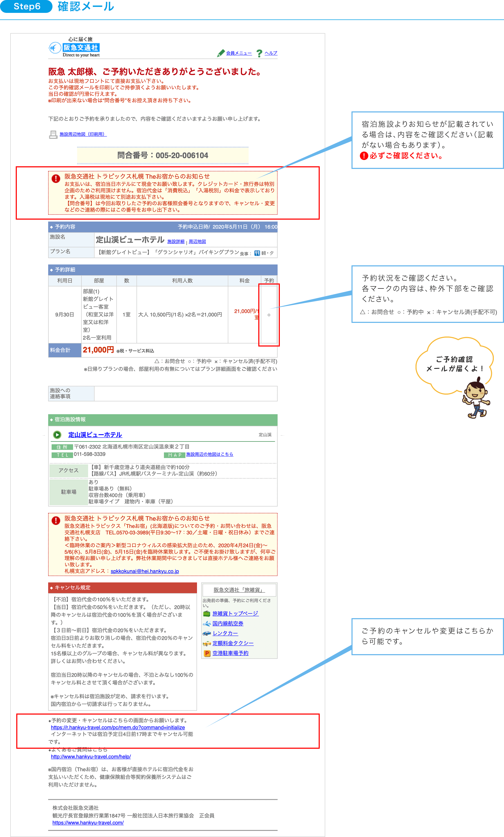Click the 阪急交通社「旅雑貨」 header link
Image resolution: width=504 pixels, height=837 pixels.
coord(239,590)
